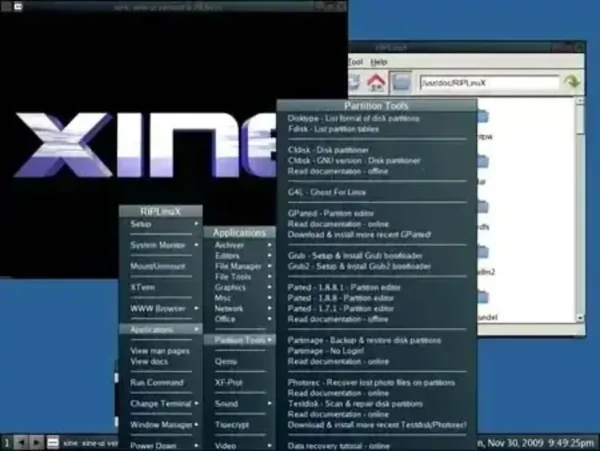Select Partition Tools in Applications menu

point(240,340)
